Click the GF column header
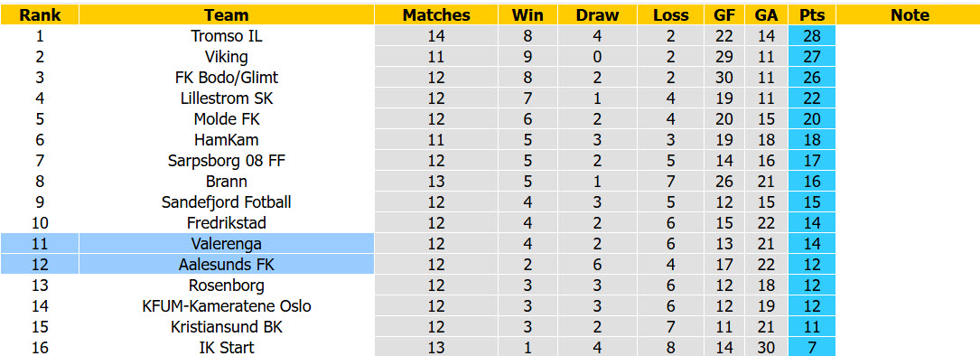Viewport: 980px width, 356px height. [x=723, y=15]
